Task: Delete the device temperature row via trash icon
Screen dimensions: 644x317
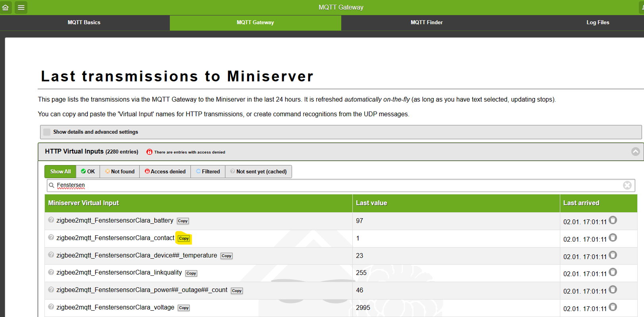Action: pyautogui.click(x=613, y=255)
